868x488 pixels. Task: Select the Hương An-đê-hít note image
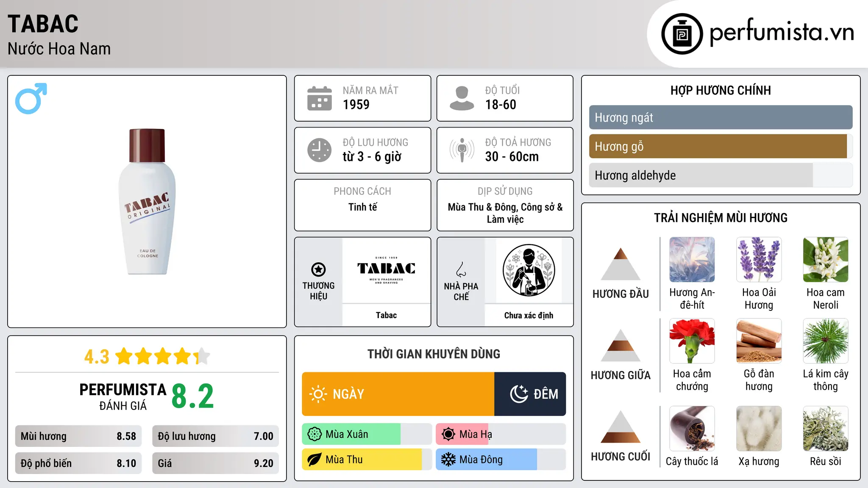click(x=692, y=260)
